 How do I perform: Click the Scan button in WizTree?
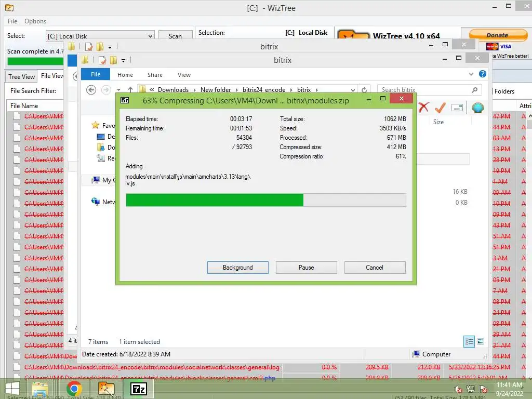point(175,36)
